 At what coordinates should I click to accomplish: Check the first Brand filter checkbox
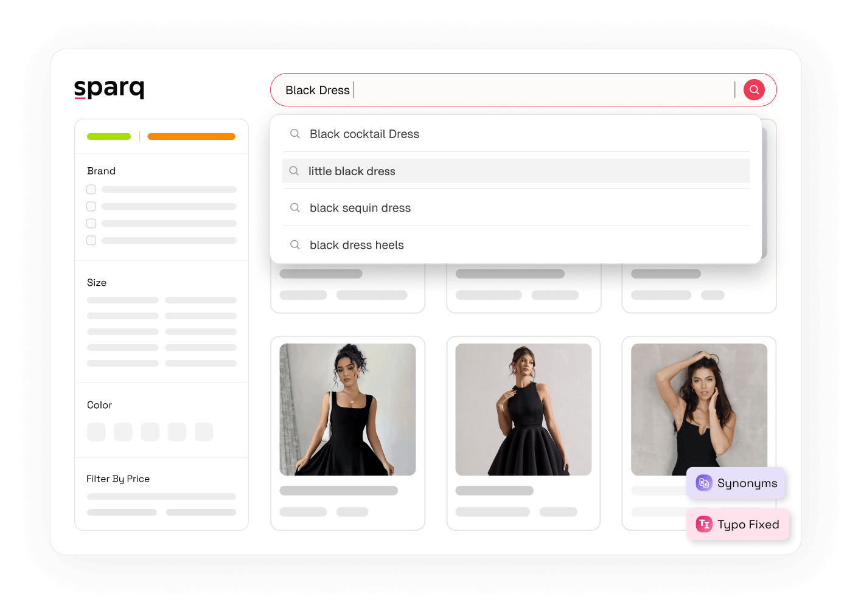(x=91, y=189)
